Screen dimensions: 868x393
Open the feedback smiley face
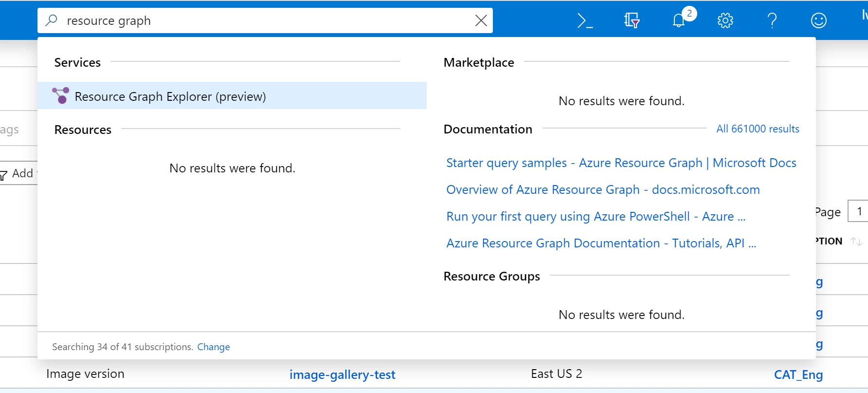point(818,20)
